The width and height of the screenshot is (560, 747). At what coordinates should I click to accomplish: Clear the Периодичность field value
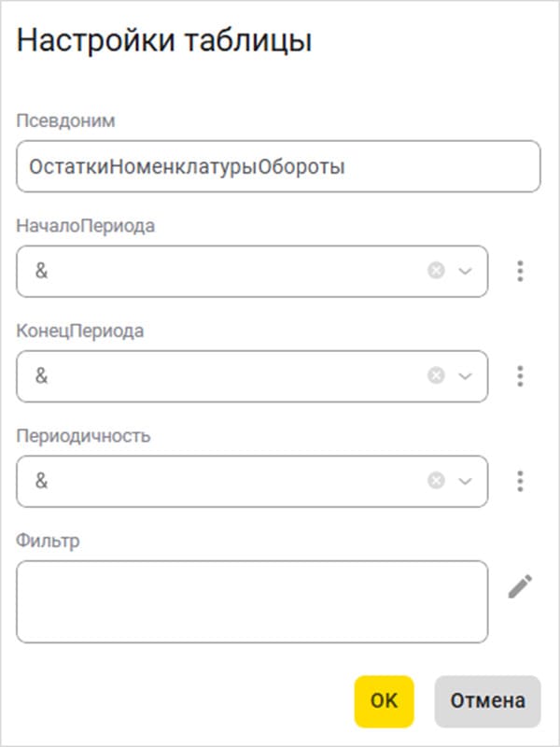pyautogui.click(x=436, y=481)
